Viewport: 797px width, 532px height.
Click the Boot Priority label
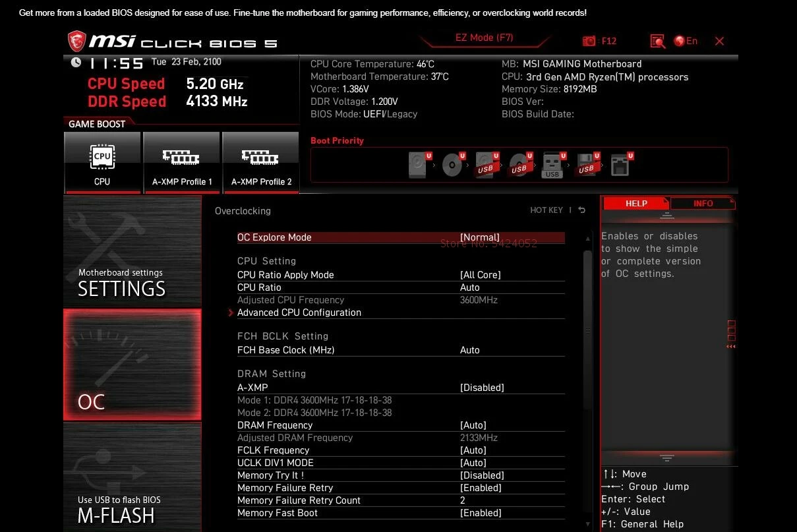tap(337, 140)
